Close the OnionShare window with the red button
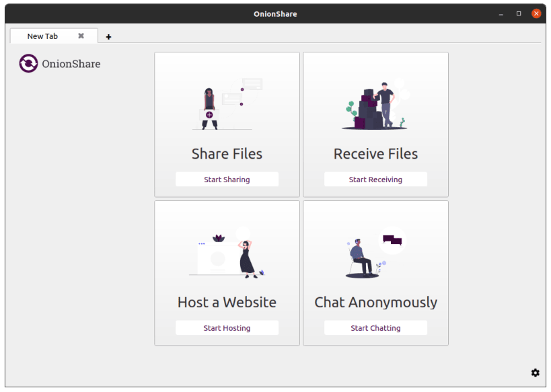 click(x=536, y=13)
